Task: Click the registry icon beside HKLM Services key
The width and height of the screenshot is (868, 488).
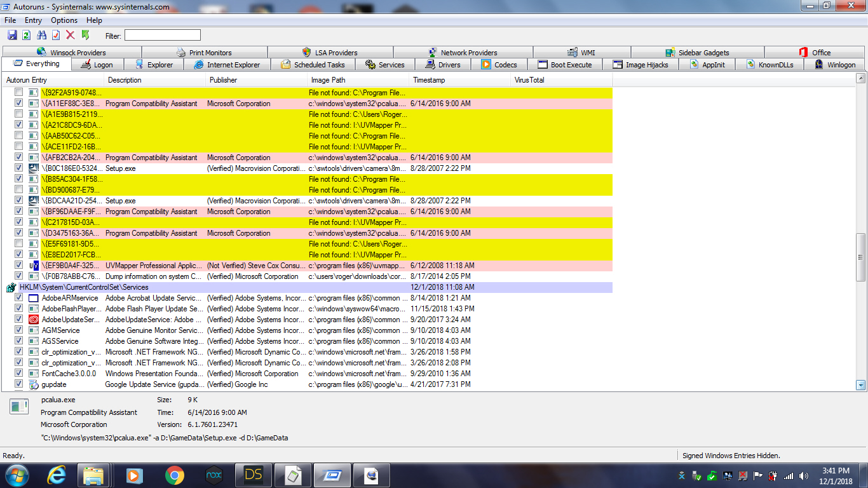Action: click(11, 287)
